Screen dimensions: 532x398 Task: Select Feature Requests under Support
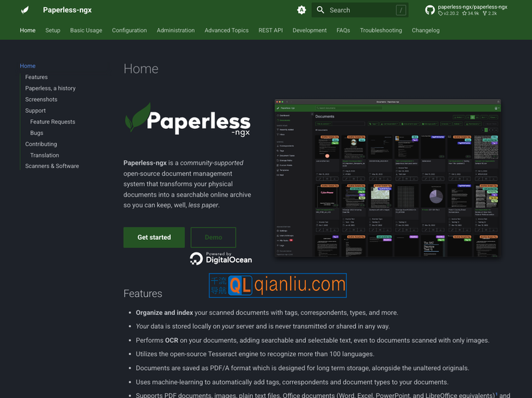pos(51,122)
